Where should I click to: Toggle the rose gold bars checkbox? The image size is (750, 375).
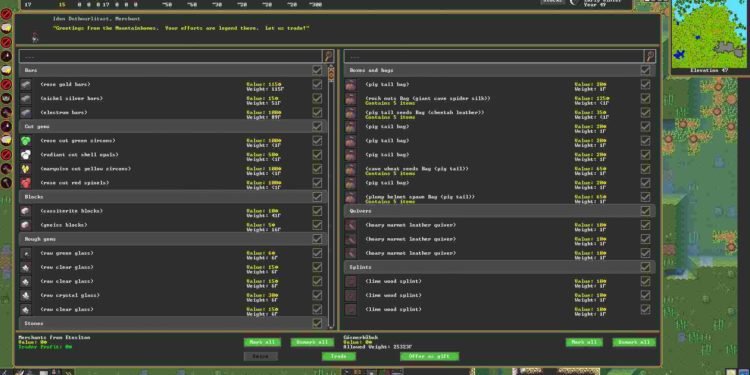(317, 84)
